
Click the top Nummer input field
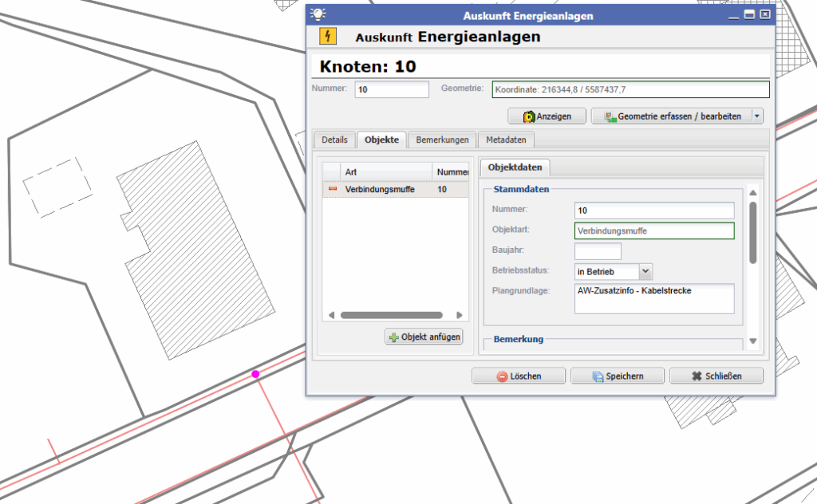392,89
